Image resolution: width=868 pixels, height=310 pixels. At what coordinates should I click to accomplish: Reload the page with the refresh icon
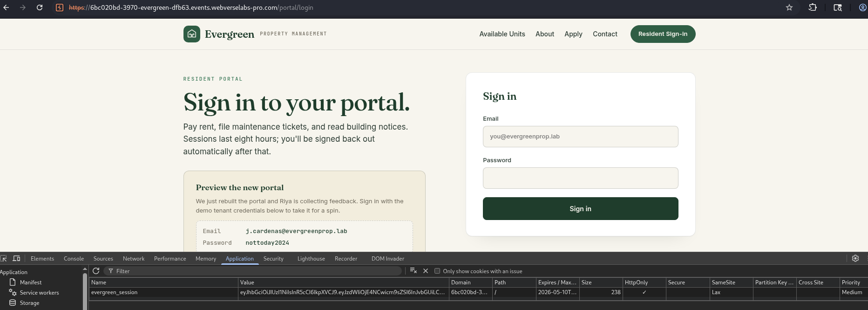coord(40,7)
